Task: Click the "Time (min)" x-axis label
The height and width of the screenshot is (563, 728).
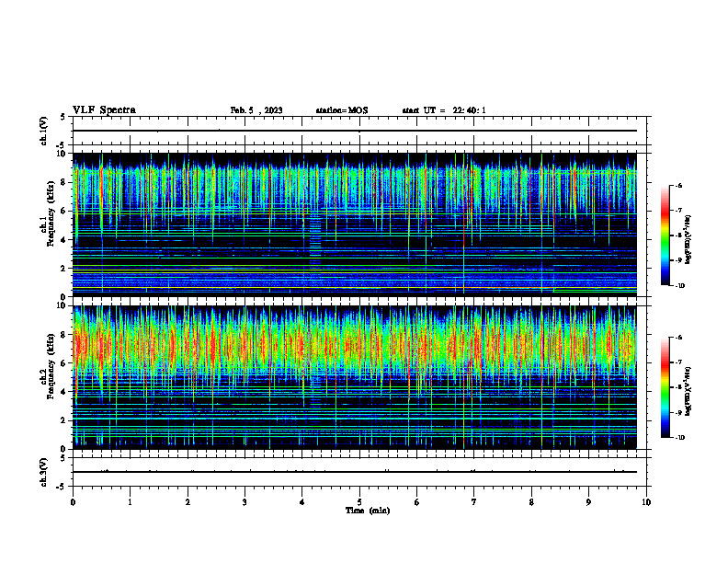Action: coord(368,511)
